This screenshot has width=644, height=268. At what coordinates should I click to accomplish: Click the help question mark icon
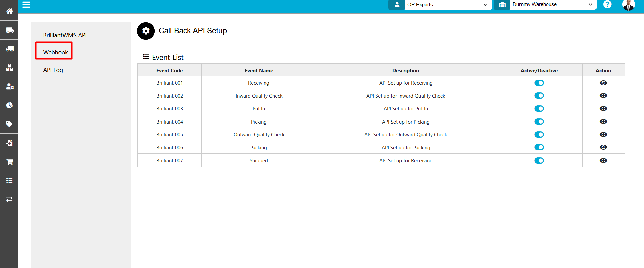607,5
